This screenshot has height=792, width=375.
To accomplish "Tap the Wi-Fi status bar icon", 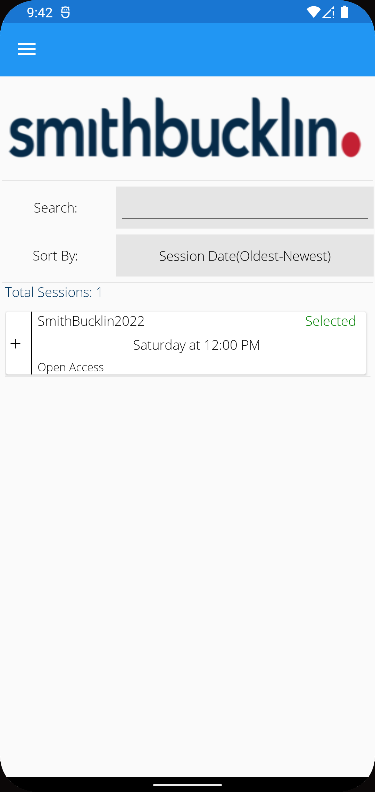I will click(x=313, y=13).
